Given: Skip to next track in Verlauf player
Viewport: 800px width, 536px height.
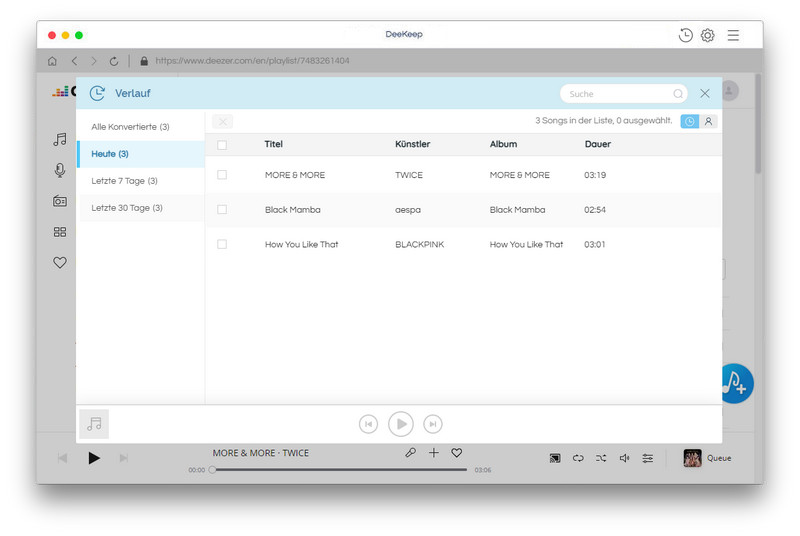Looking at the screenshot, I should pos(433,424).
